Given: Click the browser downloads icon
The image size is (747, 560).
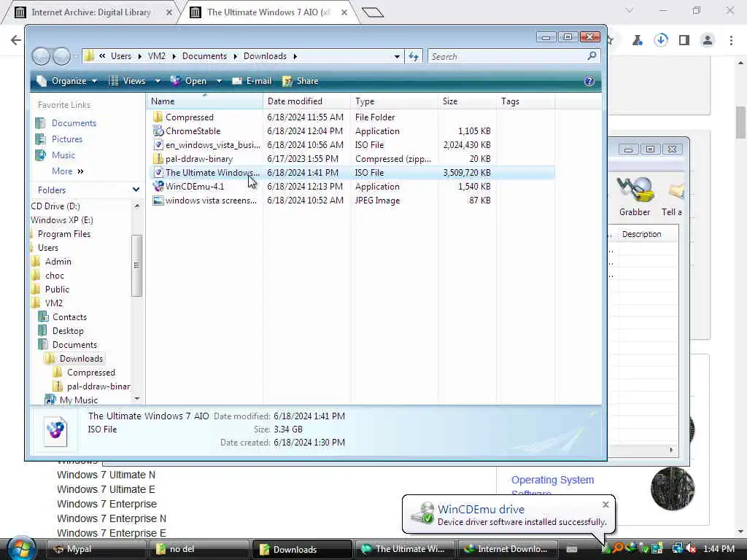Looking at the screenshot, I should point(661,40).
